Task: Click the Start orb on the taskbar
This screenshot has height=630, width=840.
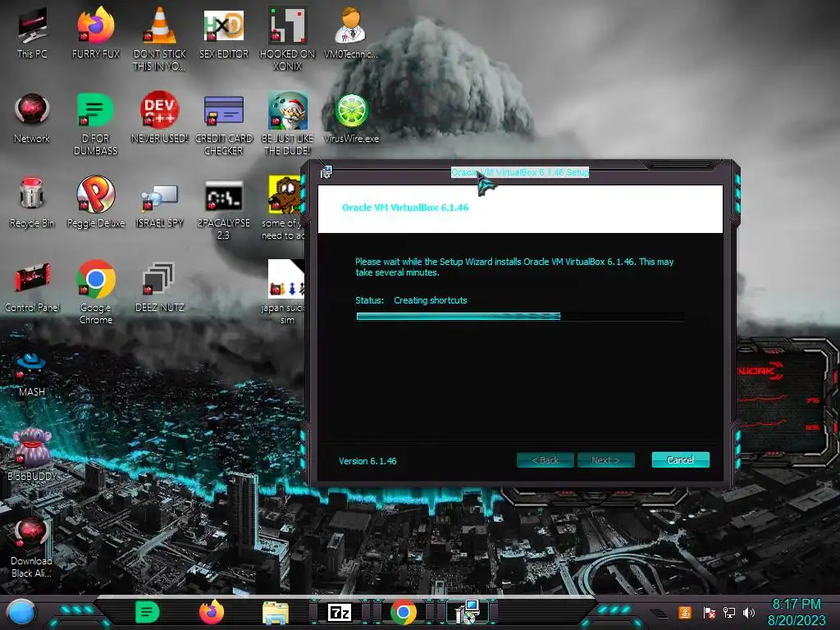Action: click(x=21, y=613)
